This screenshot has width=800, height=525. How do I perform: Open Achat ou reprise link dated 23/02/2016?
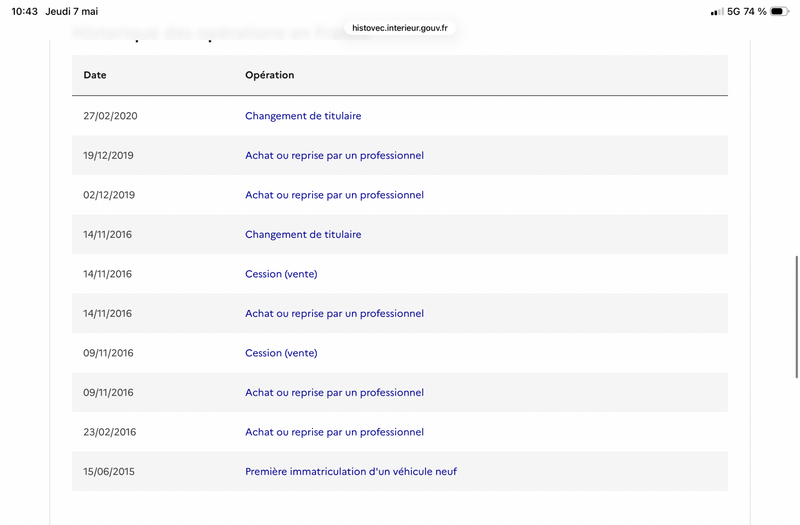334,432
